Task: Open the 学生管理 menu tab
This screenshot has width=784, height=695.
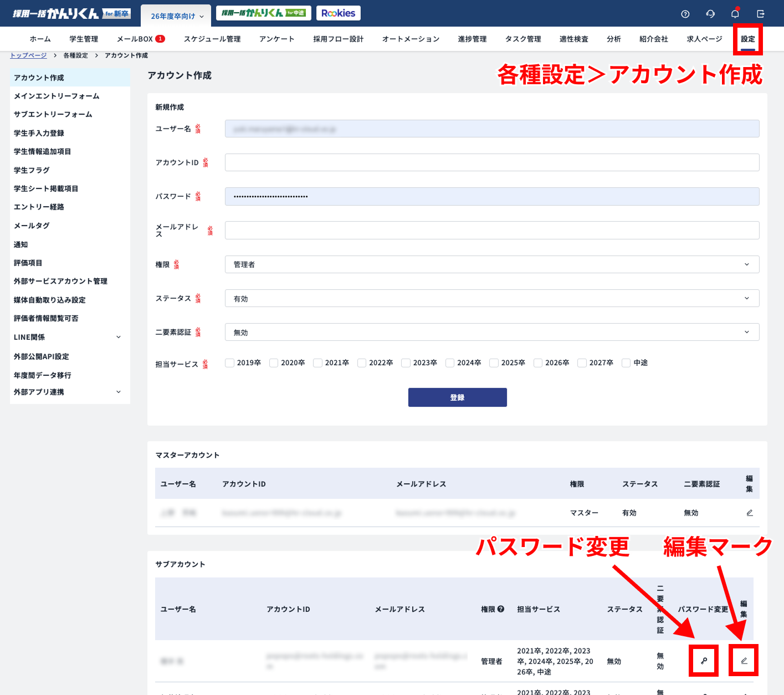Action: click(x=84, y=39)
